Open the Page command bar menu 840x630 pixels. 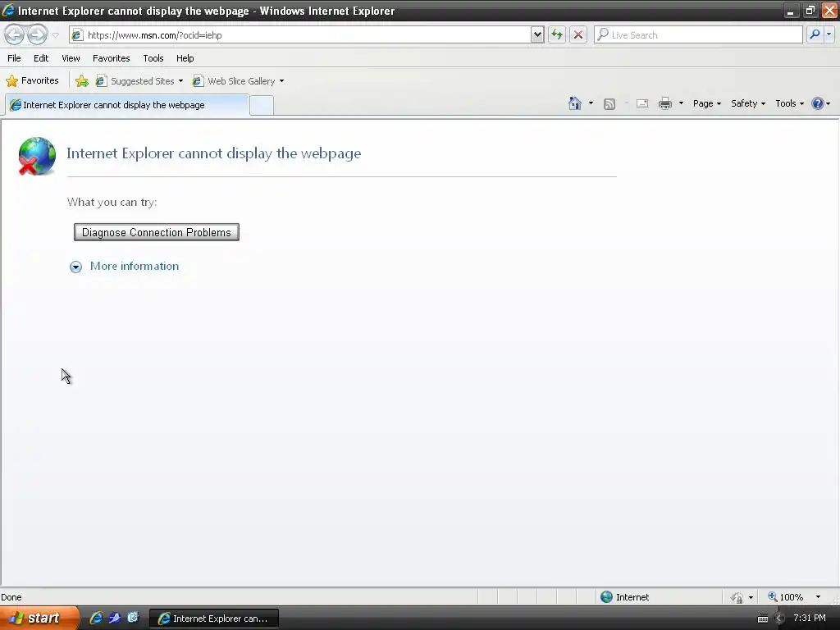707,103
